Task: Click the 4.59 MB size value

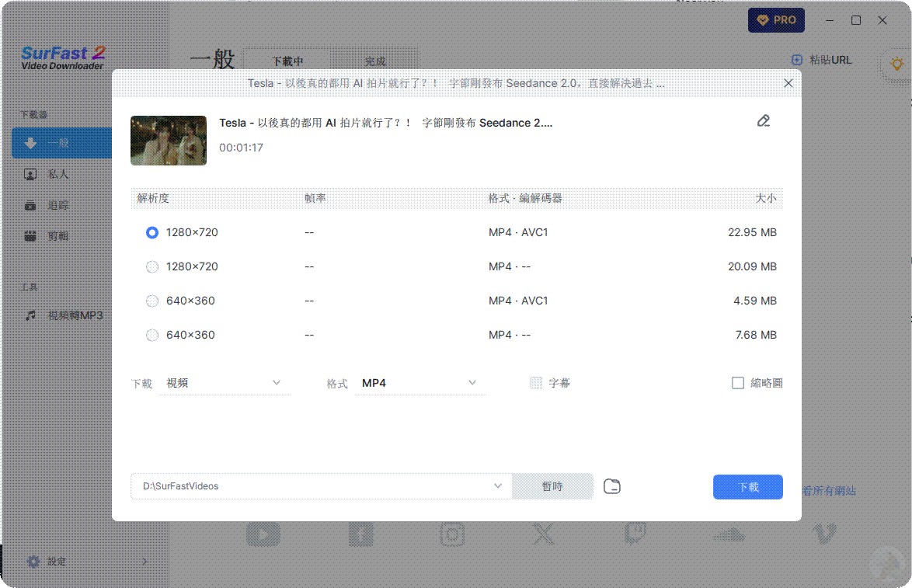Action: (755, 301)
